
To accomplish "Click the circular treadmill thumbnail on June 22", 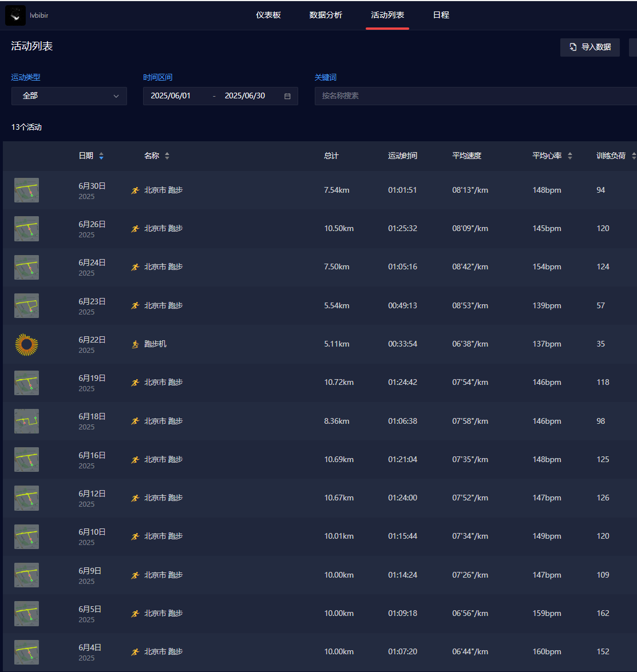I will pos(26,344).
